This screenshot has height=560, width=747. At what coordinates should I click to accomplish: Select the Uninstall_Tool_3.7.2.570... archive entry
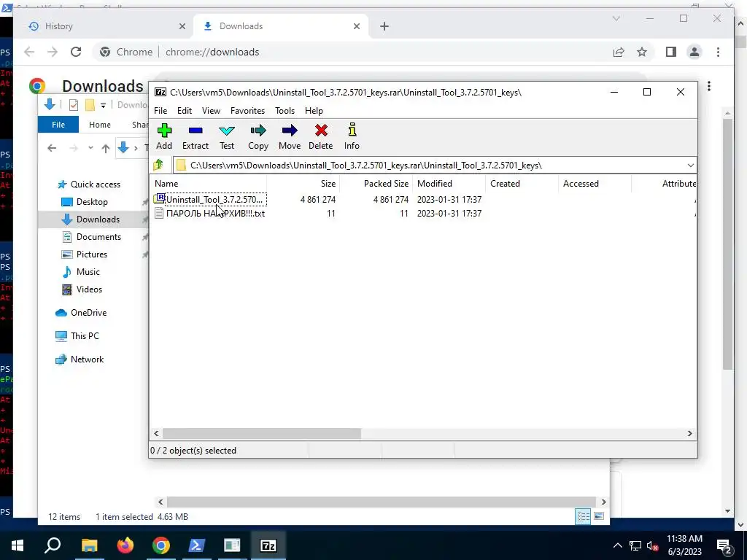coord(209,200)
